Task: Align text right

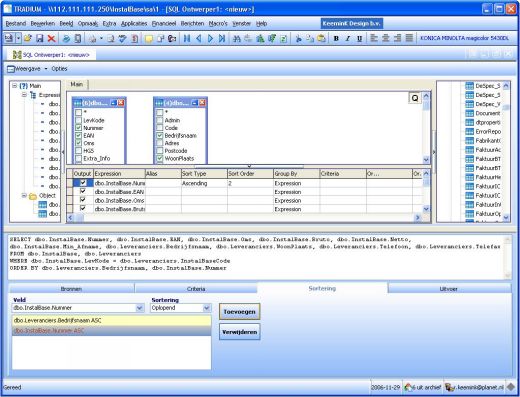Action: [397, 38]
